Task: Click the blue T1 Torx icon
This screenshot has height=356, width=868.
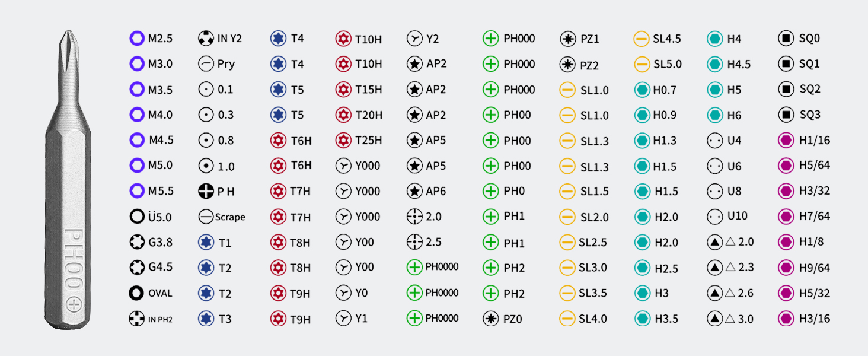Action: click(206, 243)
